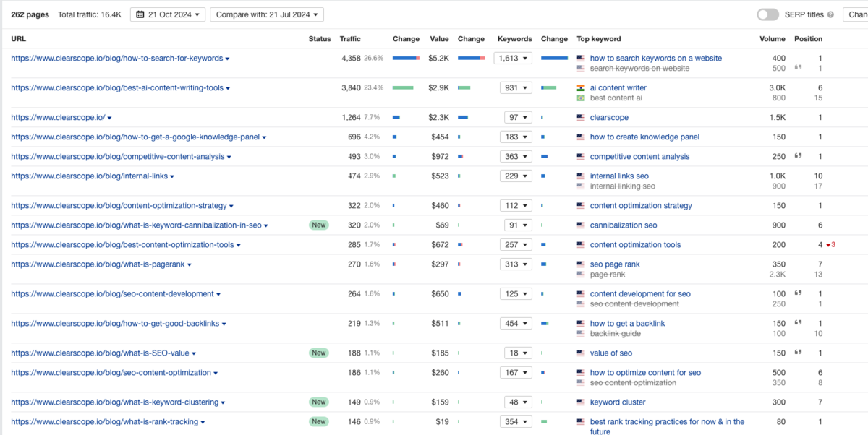This screenshot has height=435, width=868.
Task: Click featured snippet quote icon for 'competitive content analysis'
Action: point(799,156)
